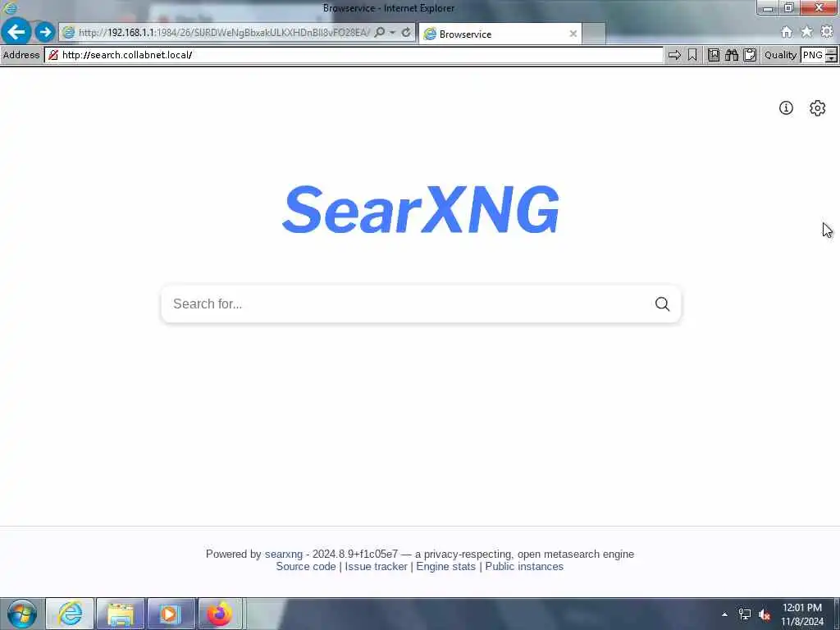Open the Browservice clipboard icon
The image size is (840, 630).
(750, 55)
